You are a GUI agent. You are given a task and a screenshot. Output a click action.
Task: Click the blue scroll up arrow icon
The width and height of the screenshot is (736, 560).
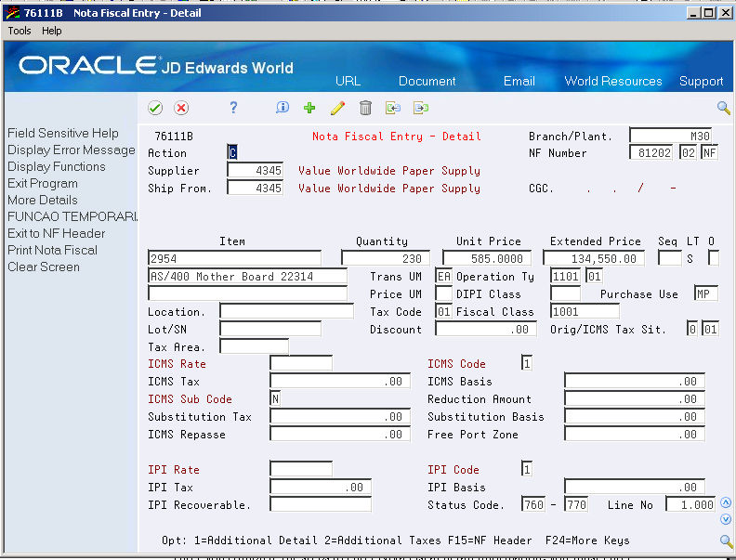[726, 502]
